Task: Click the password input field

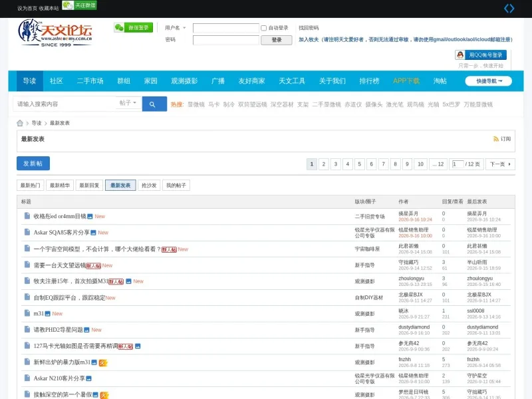Action: coord(225,40)
